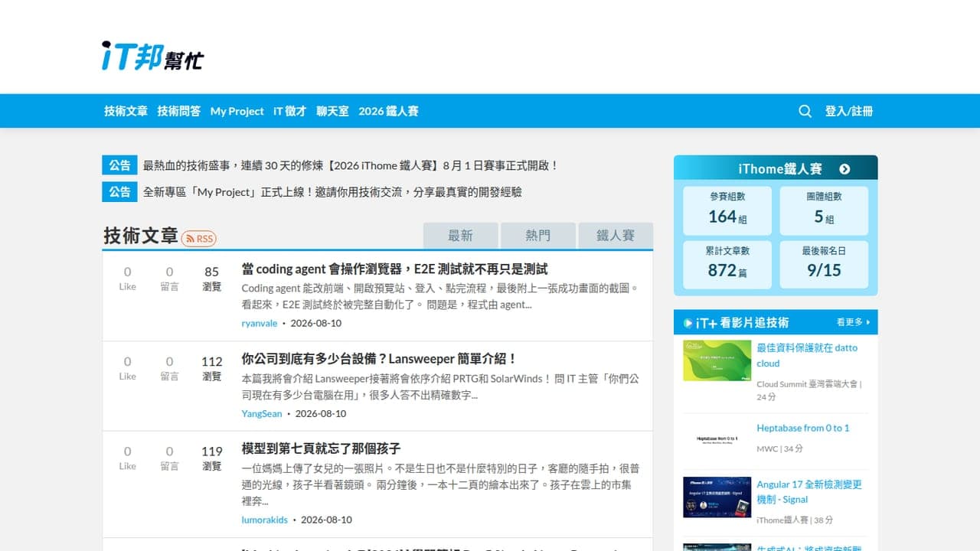The width and height of the screenshot is (980, 551).
Task: Click the 團體組數 5 組 stat box
Action: pyautogui.click(x=824, y=210)
